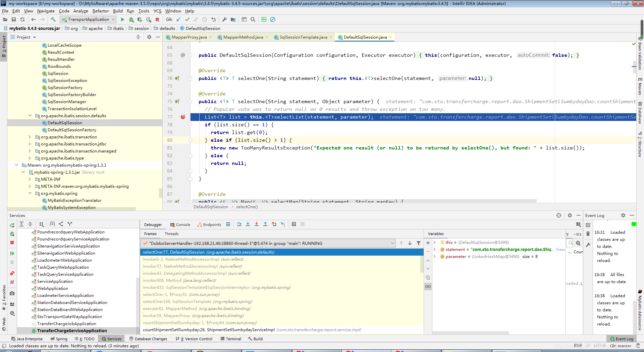Open the DubboServerHandler thread selector dropdown
Screen dimensions: 644x352
pos(268,243)
